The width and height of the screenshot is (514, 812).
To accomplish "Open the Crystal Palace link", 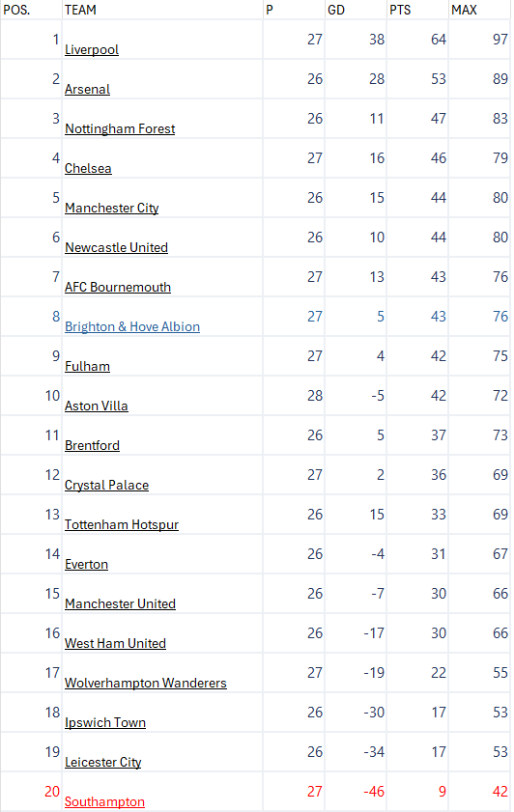I will 106,486.
